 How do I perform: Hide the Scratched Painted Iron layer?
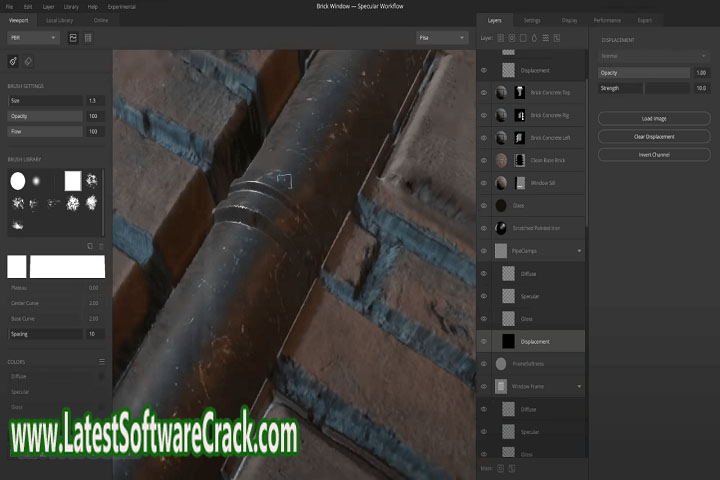pos(484,228)
